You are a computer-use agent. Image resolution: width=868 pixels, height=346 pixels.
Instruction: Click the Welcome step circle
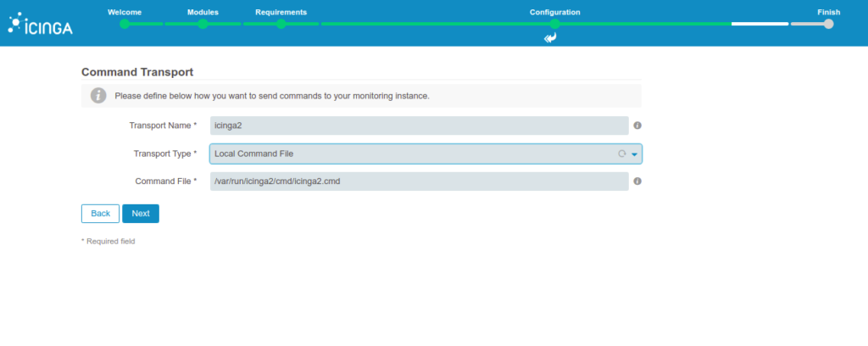[125, 24]
